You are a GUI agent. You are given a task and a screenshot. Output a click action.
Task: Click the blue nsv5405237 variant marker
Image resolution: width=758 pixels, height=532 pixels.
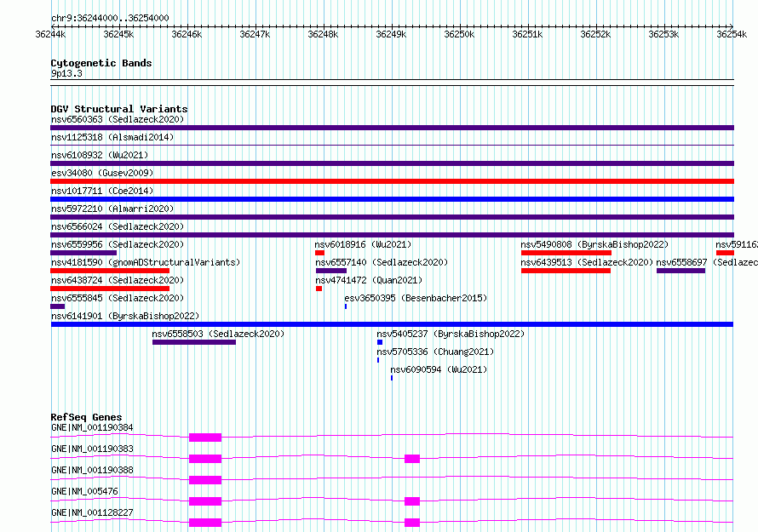[x=380, y=342]
